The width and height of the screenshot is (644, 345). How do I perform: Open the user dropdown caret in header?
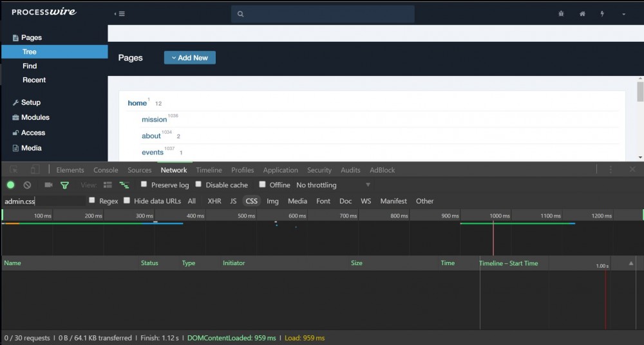623,14
